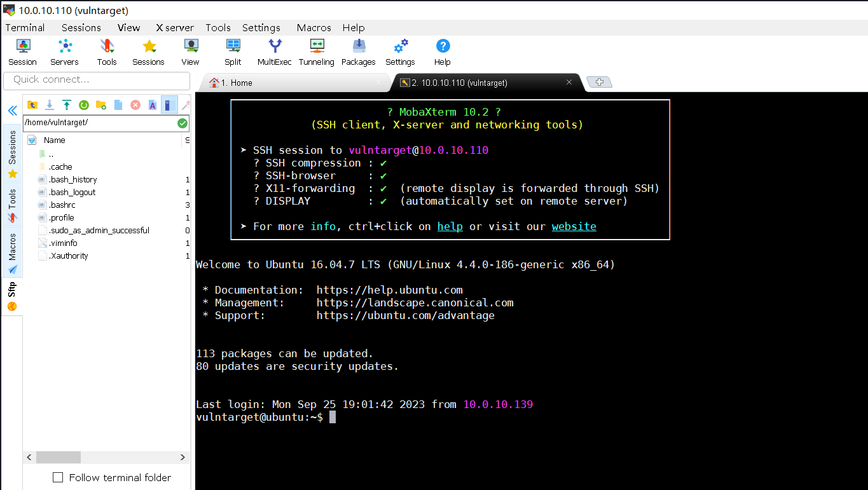Click the rename (letter A) SFTP icon
Image resolution: width=868 pixels, height=490 pixels.
click(153, 105)
